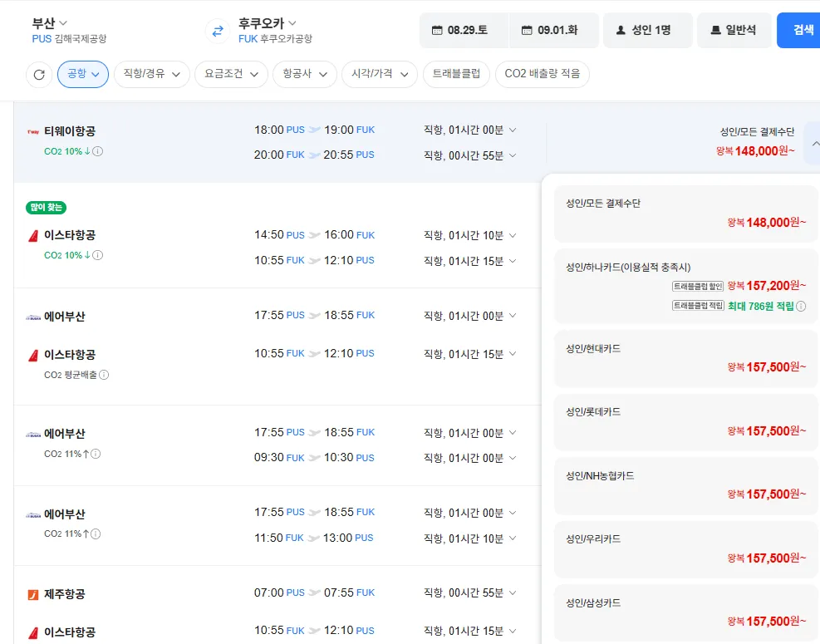Image resolution: width=820 pixels, height=644 pixels.
Task: Toggle 트래블클럽 filter
Action: coord(456,74)
